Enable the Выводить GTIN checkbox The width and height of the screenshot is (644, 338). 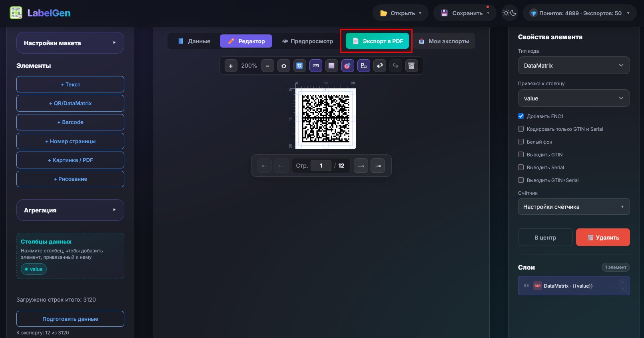521,155
